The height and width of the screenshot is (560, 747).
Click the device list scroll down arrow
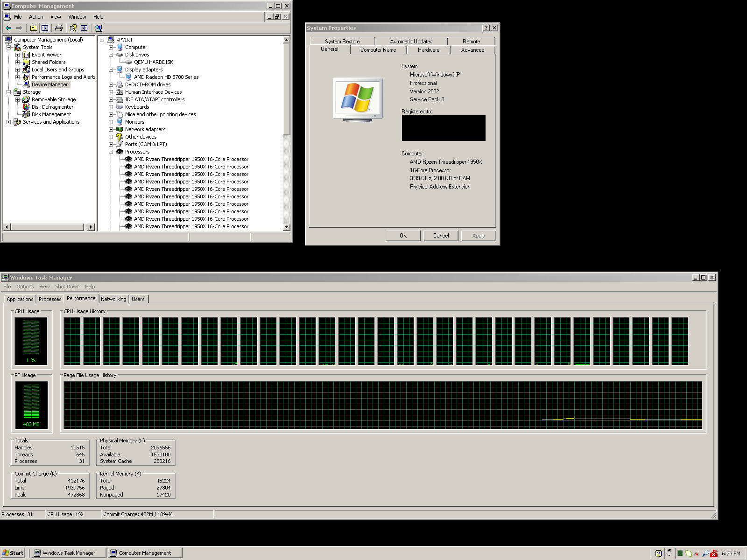pos(287,227)
